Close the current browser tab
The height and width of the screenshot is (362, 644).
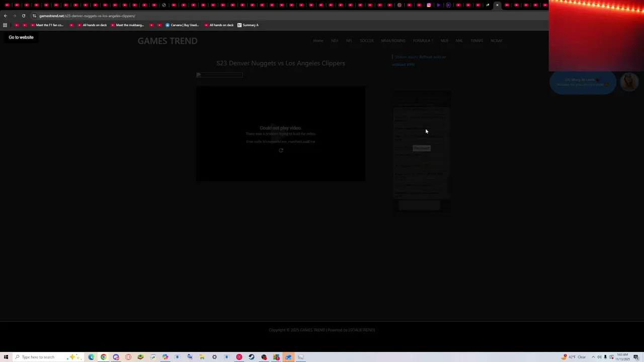[x=497, y=5]
